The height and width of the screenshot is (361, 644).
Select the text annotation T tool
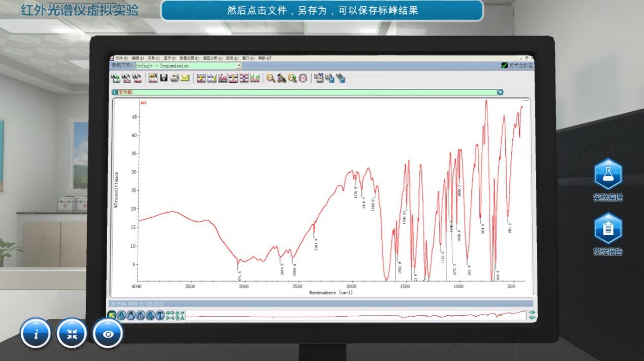[x=160, y=316]
